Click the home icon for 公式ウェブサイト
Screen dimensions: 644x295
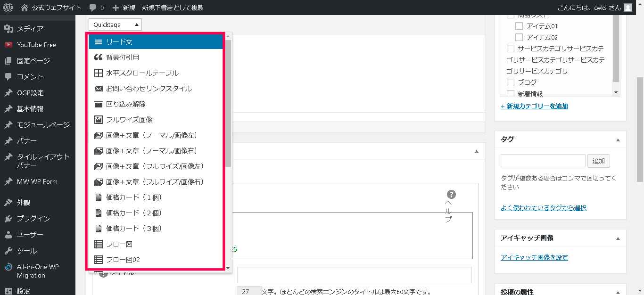25,8
